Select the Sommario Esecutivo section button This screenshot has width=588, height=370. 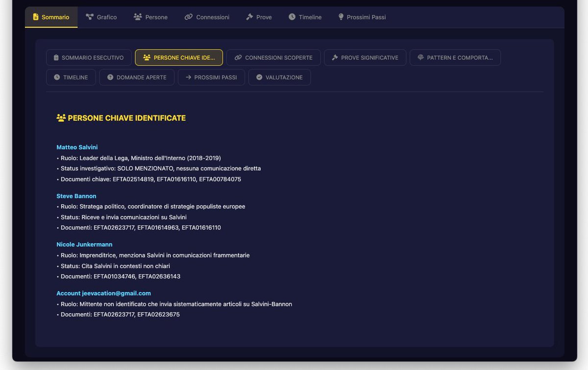[89, 58]
